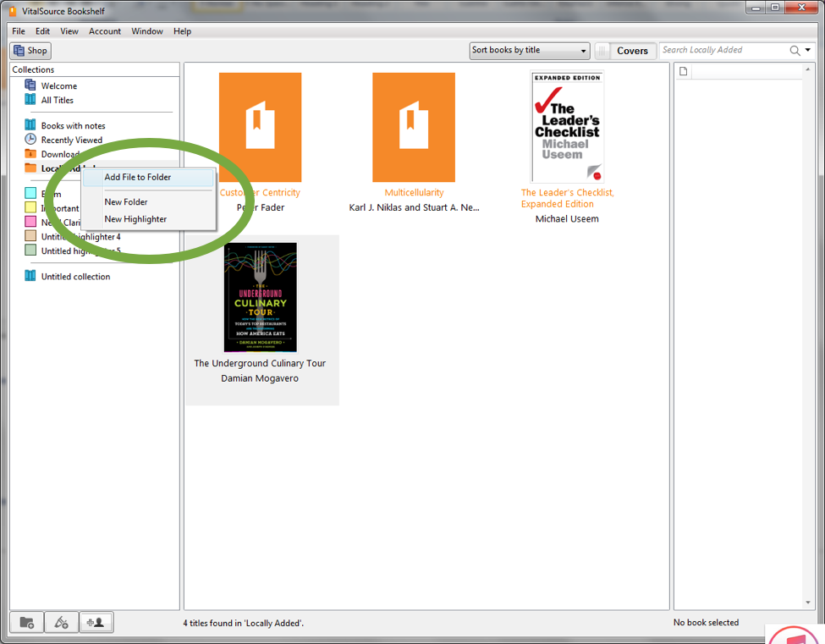Click the page icon in right panel
825x644 pixels.
685,72
